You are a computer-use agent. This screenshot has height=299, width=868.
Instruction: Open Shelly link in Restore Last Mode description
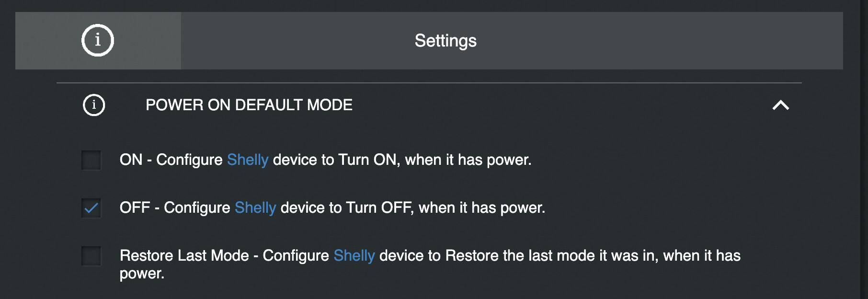click(x=354, y=255)
